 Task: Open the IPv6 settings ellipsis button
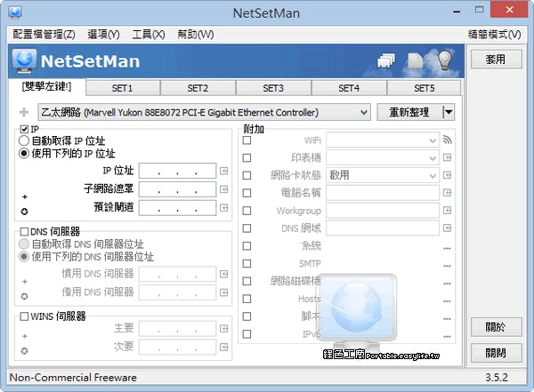click(x=447, y=337)
